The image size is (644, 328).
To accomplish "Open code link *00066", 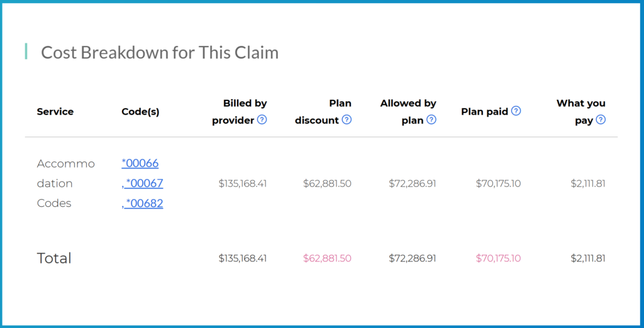I will tap(140, 163).
